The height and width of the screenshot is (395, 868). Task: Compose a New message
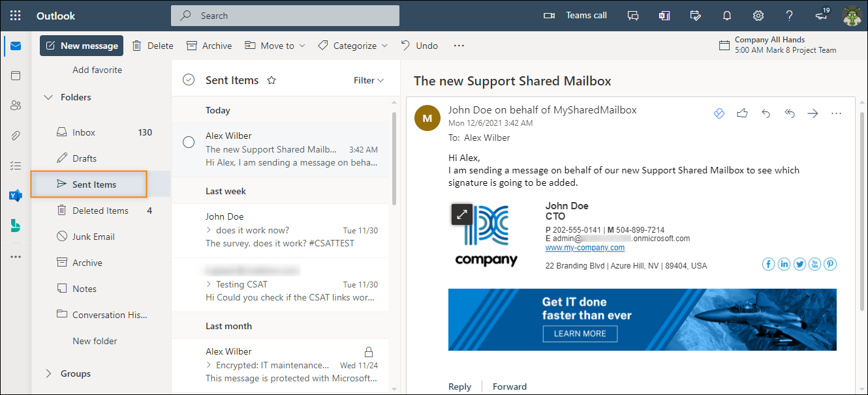(x=82, y=46)
